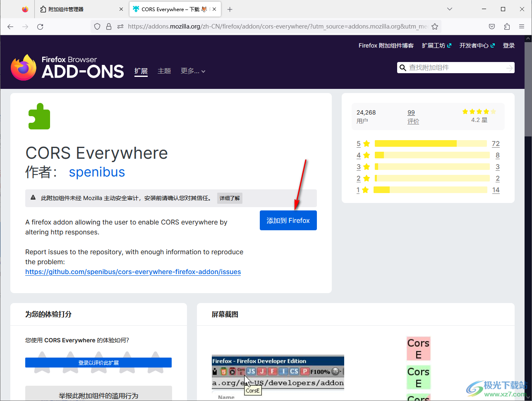Open the Pocket save icon
Viewport: 532px width, 401px height.
pyautogui.click(x=492, y=26)
